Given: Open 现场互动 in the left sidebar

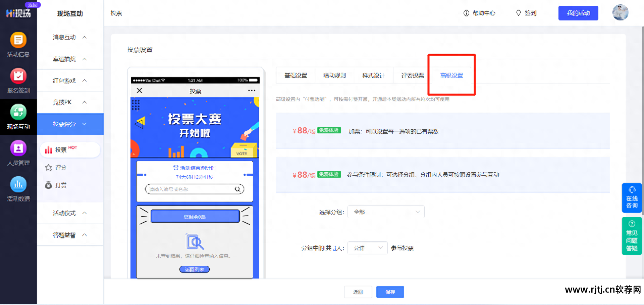Looking at the screenshot, I should coord(18,117).
